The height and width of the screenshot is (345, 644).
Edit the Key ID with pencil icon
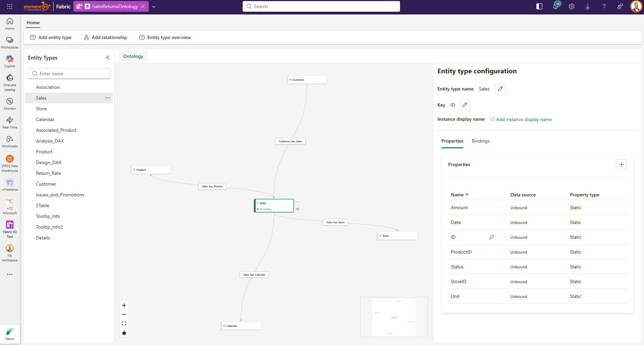(464, 105)
